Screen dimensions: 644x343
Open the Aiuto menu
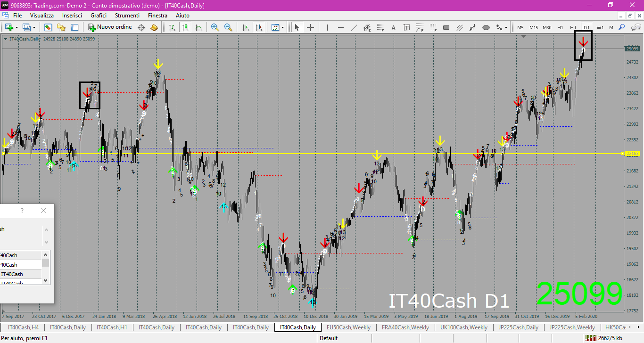click(x=182, y=16)
